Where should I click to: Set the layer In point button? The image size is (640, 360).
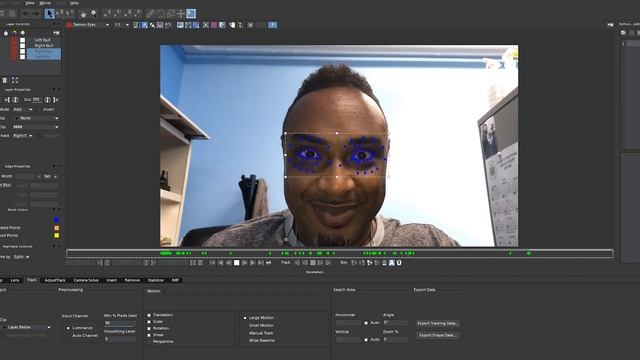(x=7, y=100)
